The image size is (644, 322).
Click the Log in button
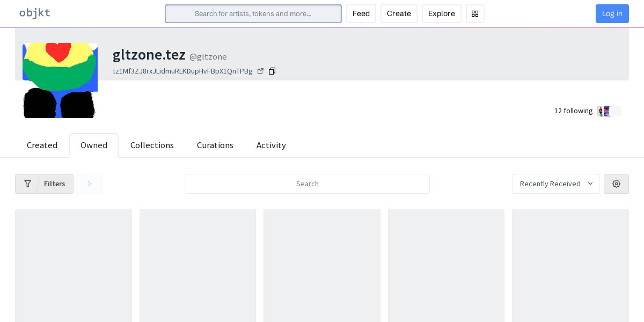tap(612, 14)
